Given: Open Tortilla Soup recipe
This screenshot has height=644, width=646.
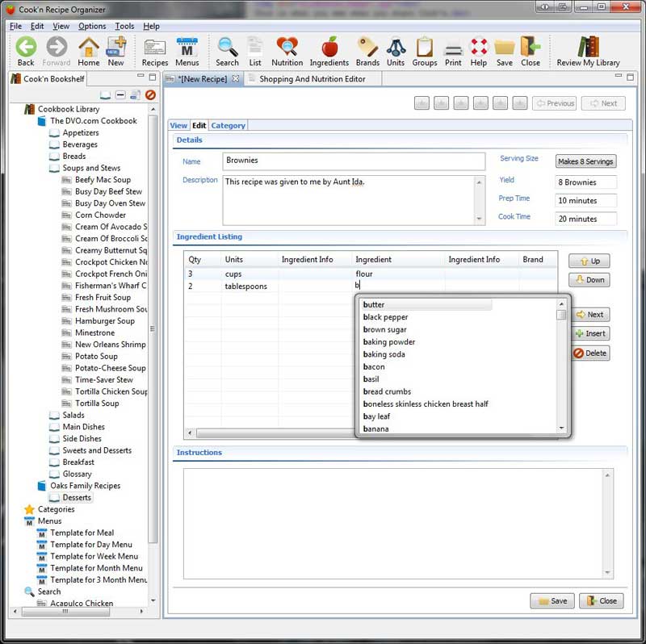Looking at the screenshot, I should coord(97,404).
